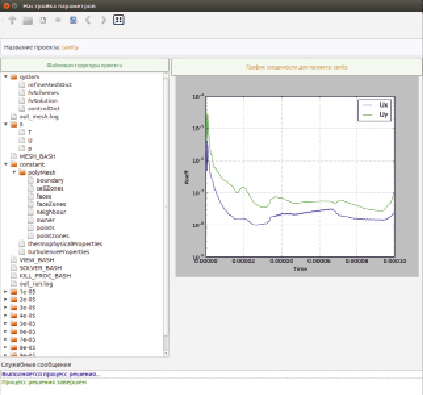Click the file icon beside refineMeshDict
Image resolution: width=423 pixels, height=395 pixels.
[x=22, y=85]
